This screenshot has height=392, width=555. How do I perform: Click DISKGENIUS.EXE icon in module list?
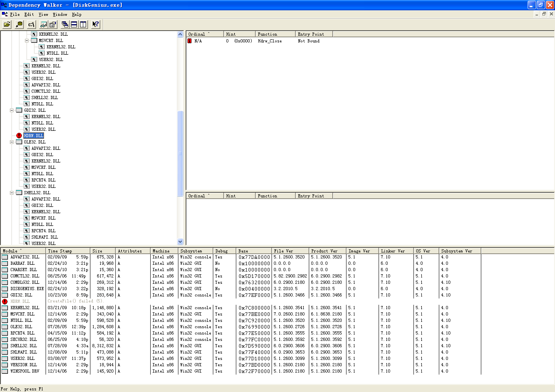5,289
